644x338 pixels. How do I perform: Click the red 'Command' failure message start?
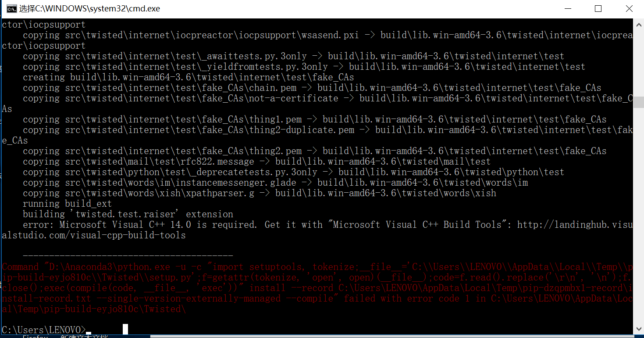[21, 267]
